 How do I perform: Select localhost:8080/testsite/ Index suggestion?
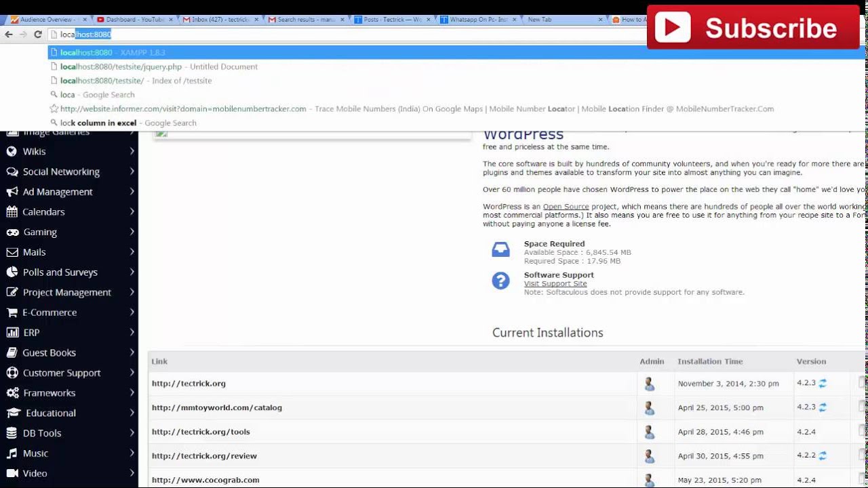[x=456, y=81]
